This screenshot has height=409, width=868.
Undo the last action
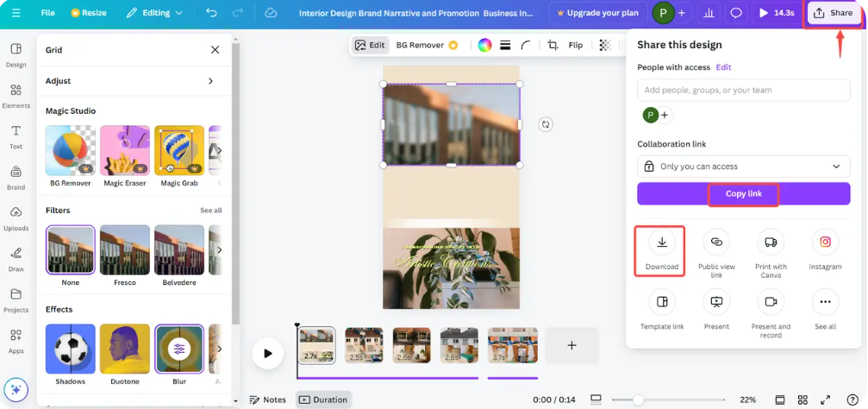(212, 13)
